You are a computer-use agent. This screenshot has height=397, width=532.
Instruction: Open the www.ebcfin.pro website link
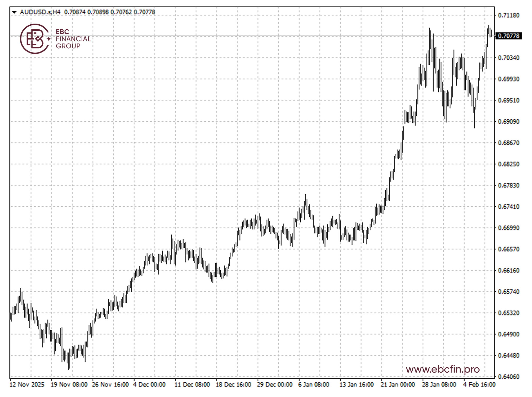[443, 369]
